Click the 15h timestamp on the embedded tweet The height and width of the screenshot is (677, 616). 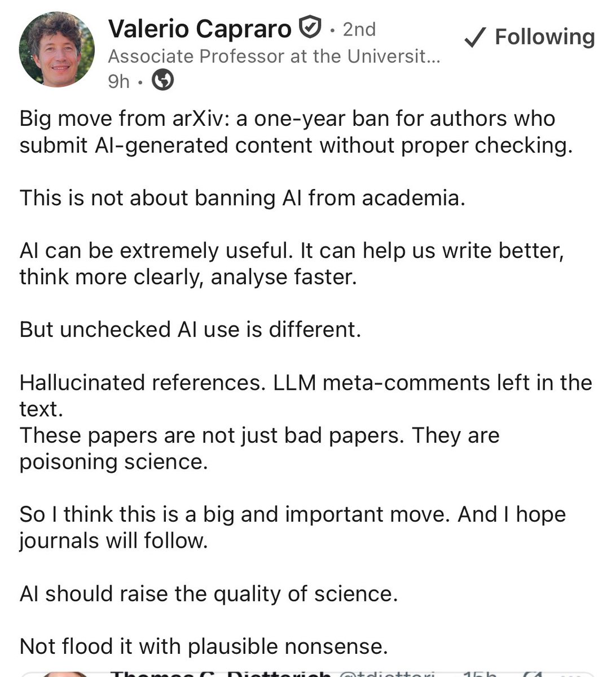(x=479, y=673)
